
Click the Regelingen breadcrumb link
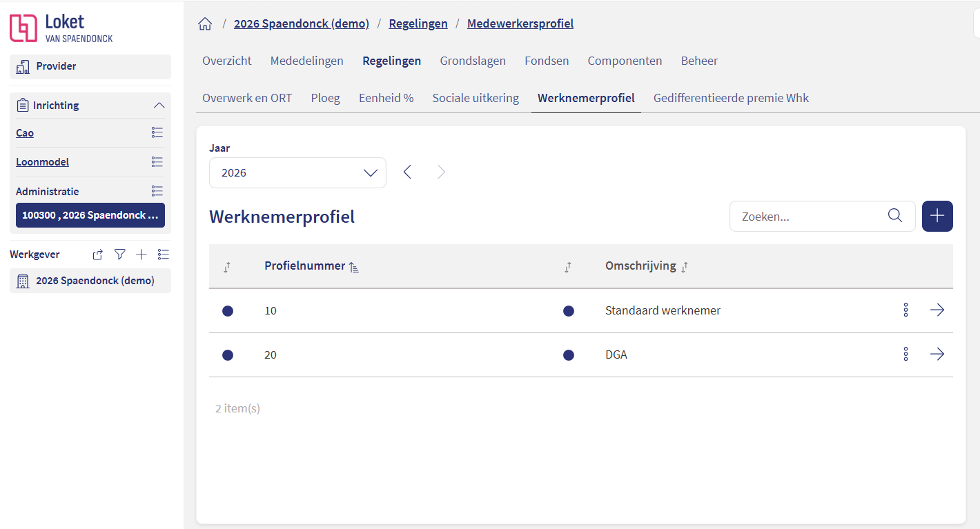point(418,23)
